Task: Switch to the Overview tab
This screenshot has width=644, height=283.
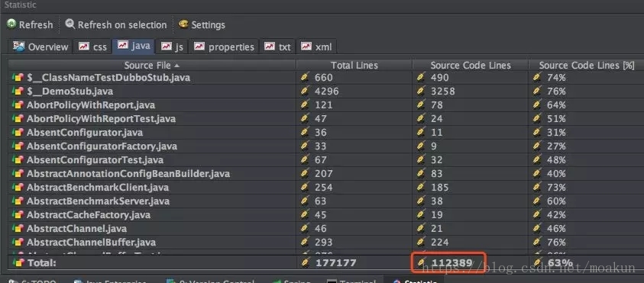Action: click(40, 47)
